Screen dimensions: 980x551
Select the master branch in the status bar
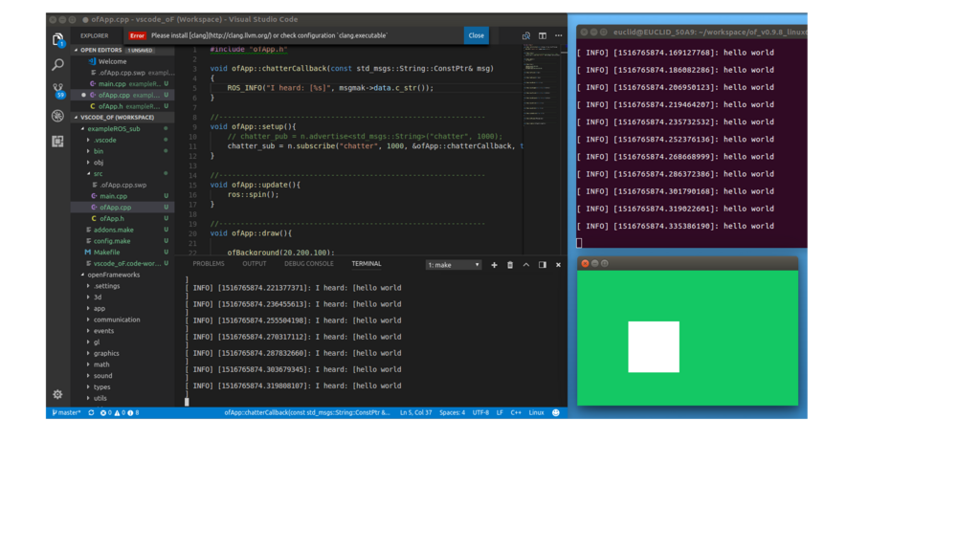pos(67,411)
